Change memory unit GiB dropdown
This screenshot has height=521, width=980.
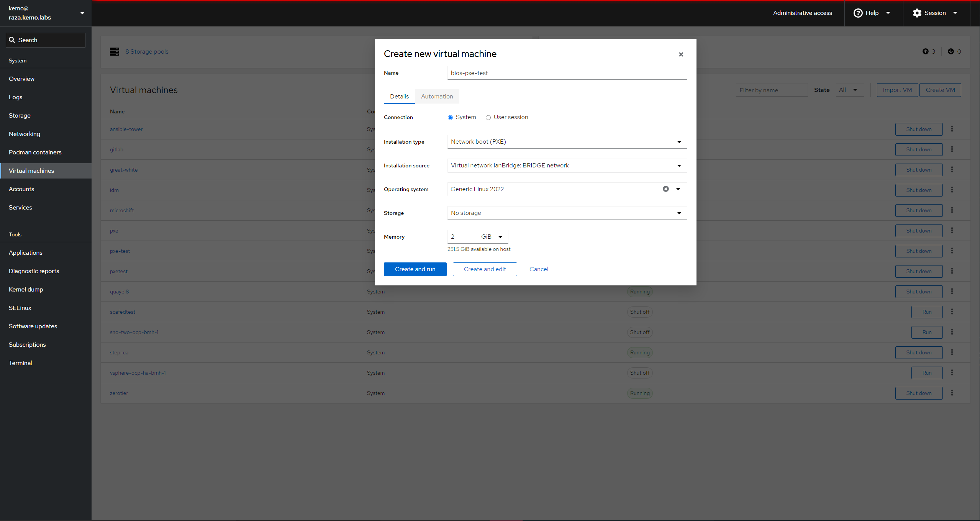492,237
